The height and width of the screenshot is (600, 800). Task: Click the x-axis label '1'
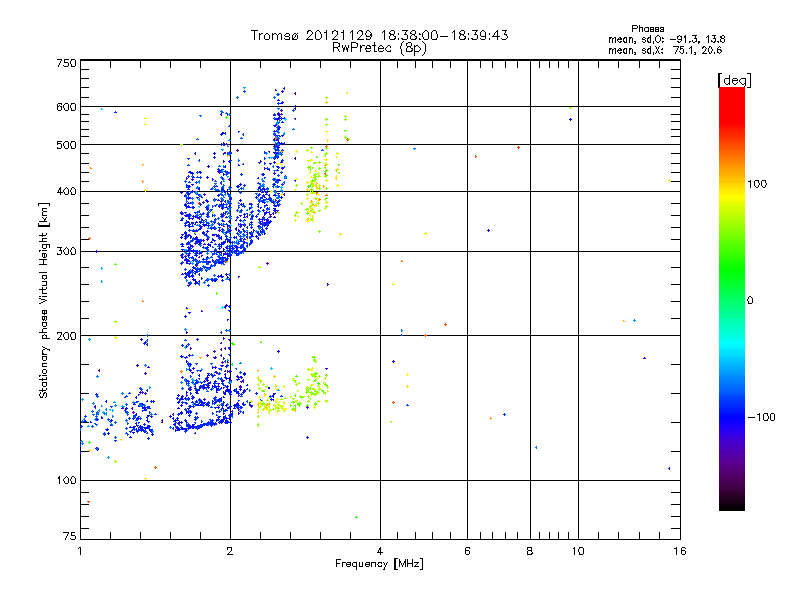tap(80, 551)
